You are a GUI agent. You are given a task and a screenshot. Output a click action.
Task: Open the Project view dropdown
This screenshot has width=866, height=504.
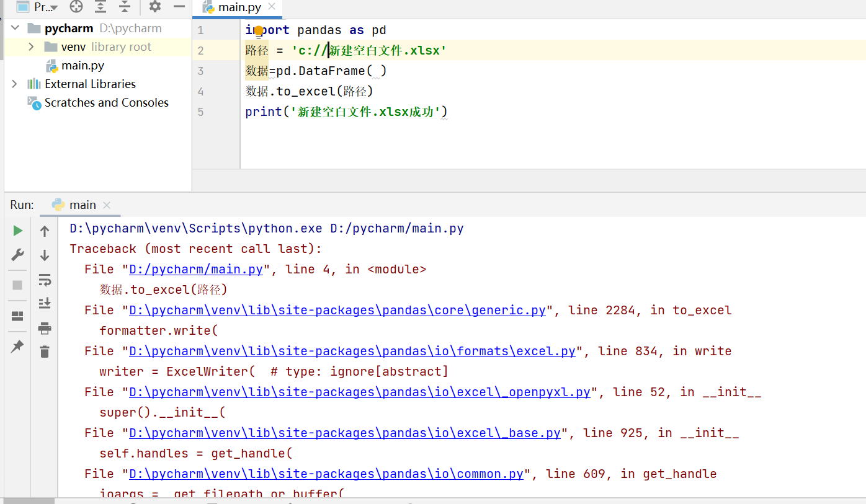[37, 7]
